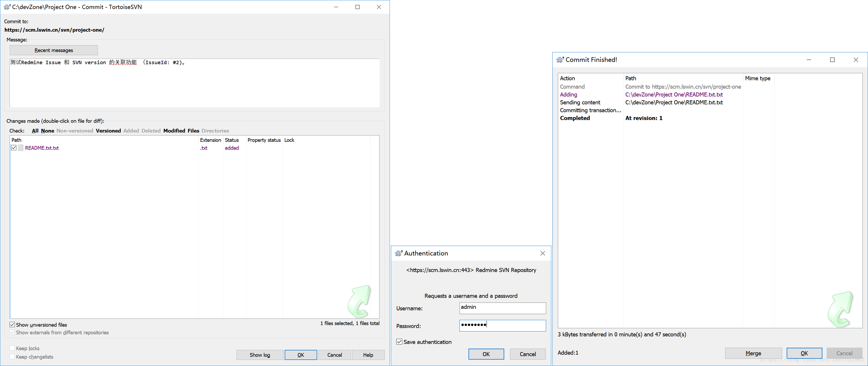Select Directories check filter
This screenshot has width=868, height=366.
(215, 131)
